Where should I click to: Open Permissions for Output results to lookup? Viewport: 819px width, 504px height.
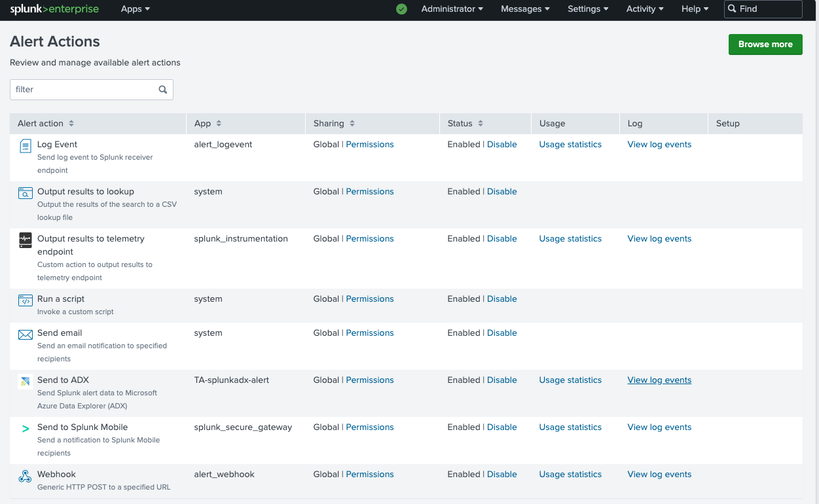(370, 192)
